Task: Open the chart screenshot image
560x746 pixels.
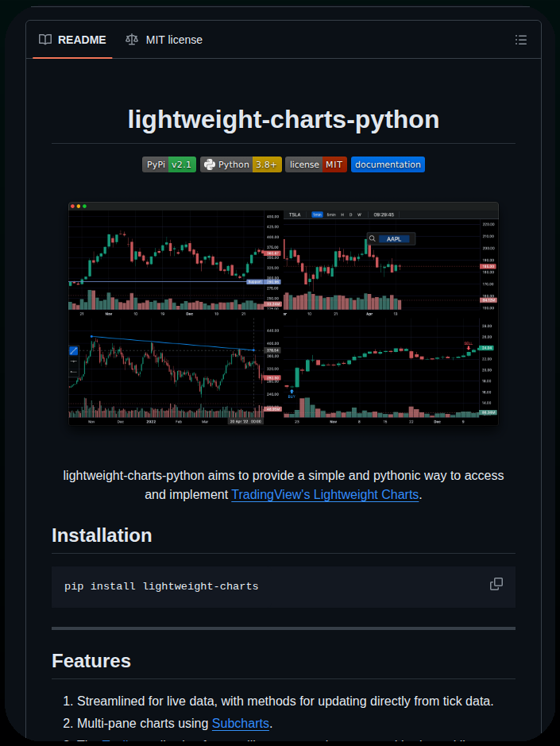Action: tap(284, 314)
